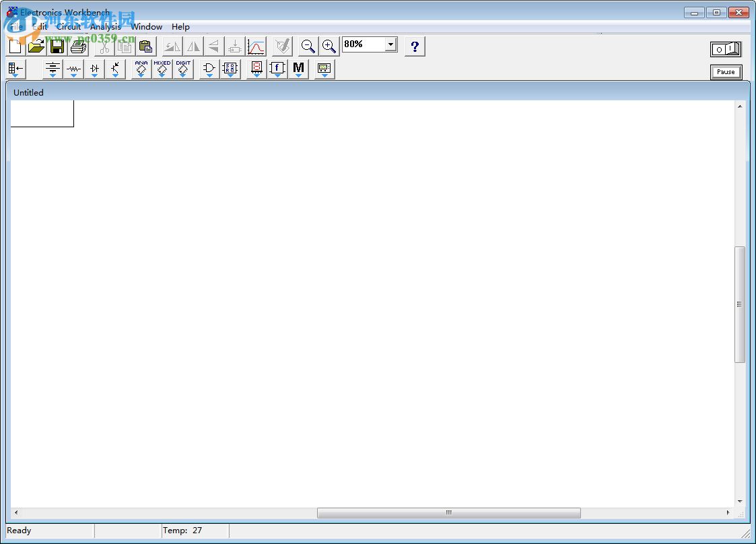Click the Temp: 27 status field

(x=195, y=531)
